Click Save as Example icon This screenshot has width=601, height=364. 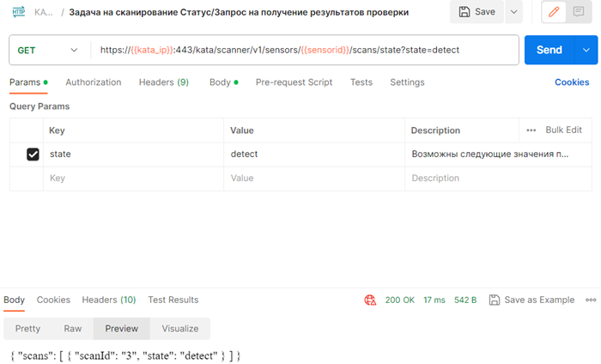[x=495, y=300]
